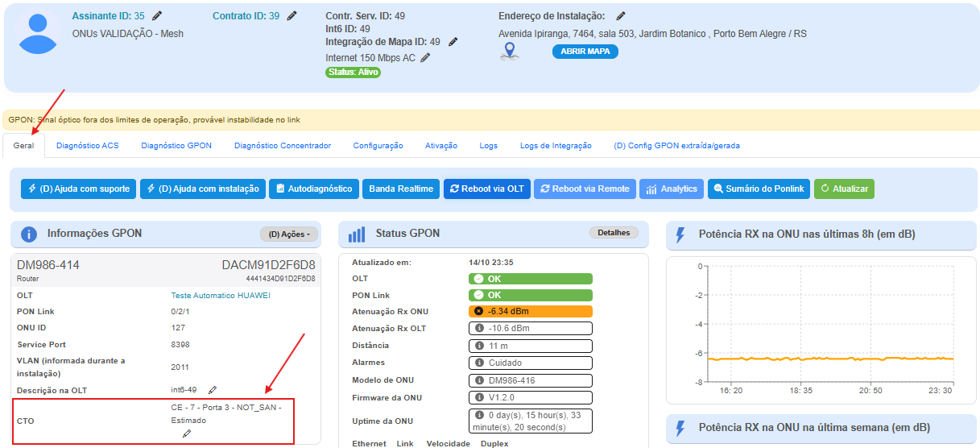
Task: Open the Configuração tab
Action: click(378, 146)
